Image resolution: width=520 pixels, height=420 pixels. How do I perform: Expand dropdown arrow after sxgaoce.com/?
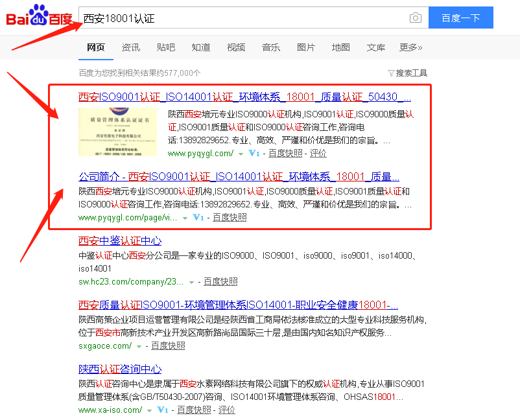139,346
